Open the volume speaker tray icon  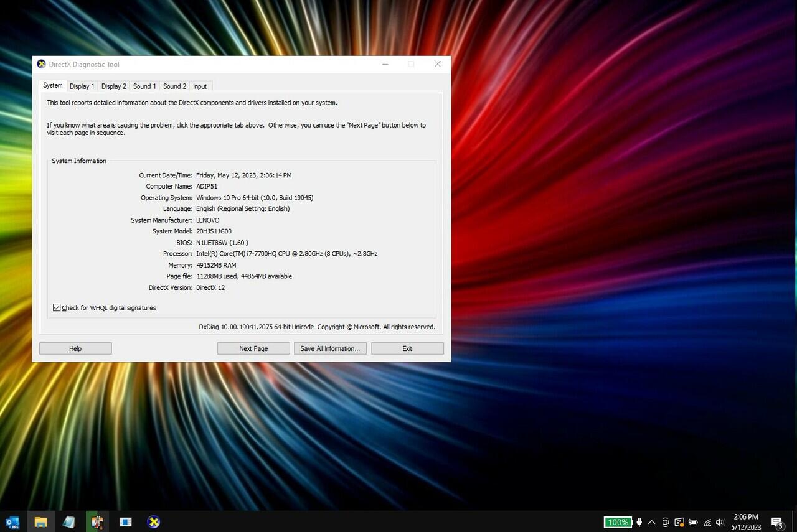720,522
